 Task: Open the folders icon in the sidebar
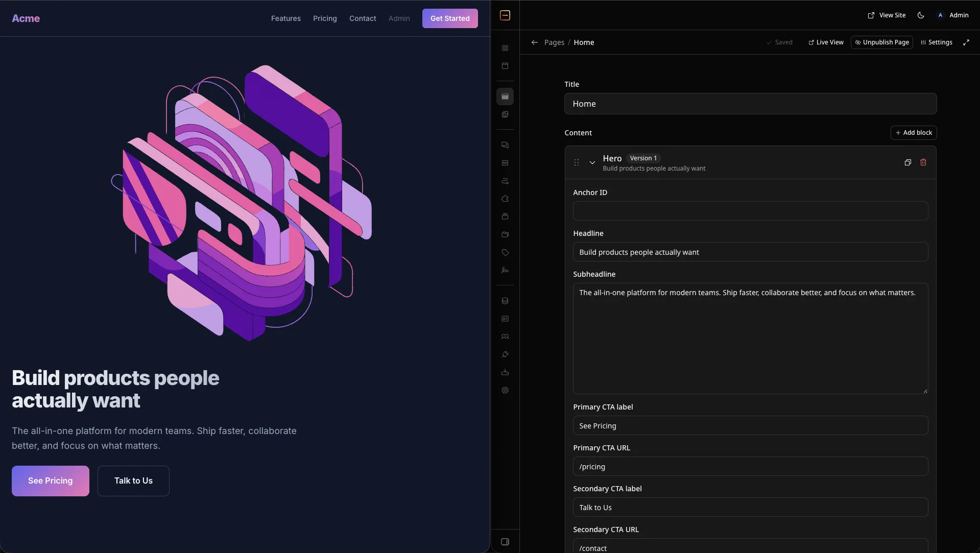tap(505, 234)
